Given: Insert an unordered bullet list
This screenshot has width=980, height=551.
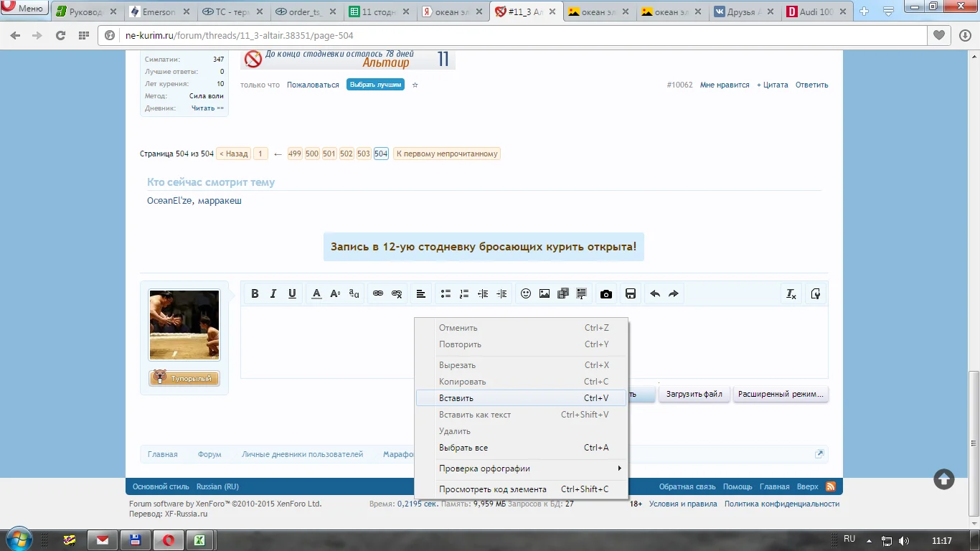Looking at the screenshot, I should click(446, 294).
